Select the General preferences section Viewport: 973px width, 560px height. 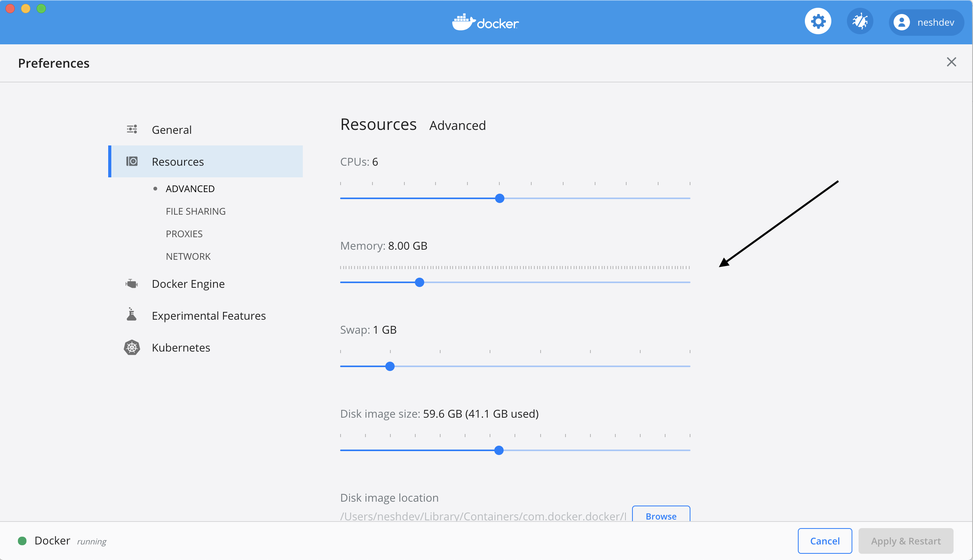171,129
